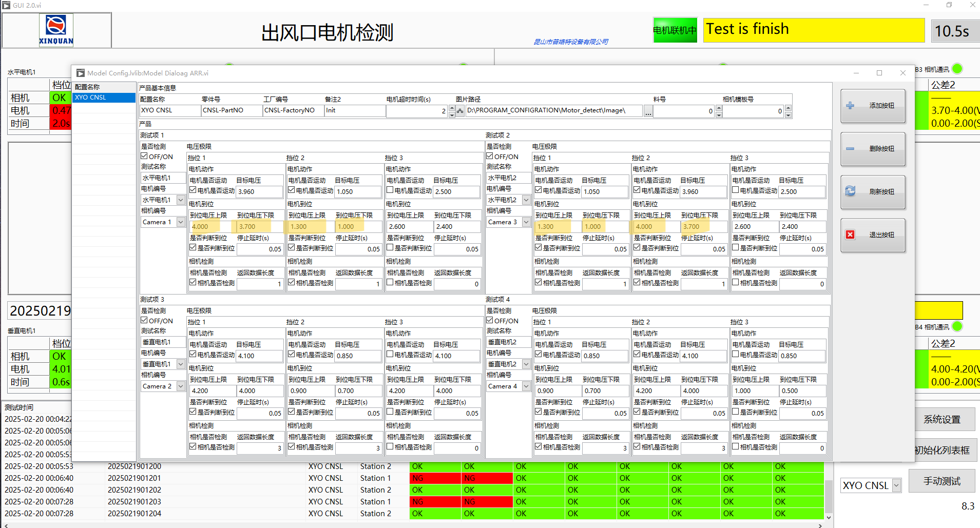Click the path-type icon left of 图片路径
980x528 pixels.
460,111
